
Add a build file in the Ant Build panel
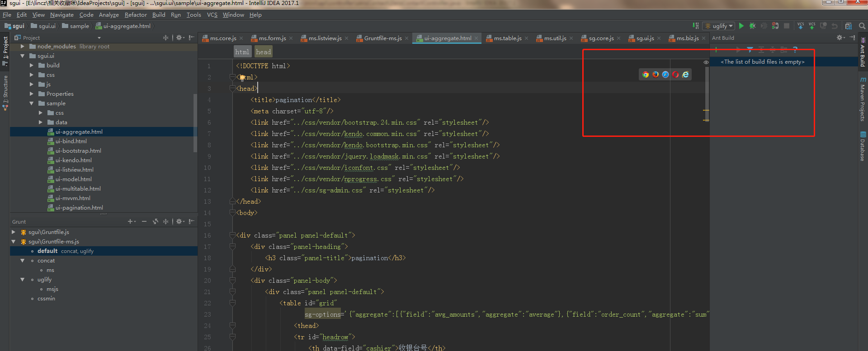(x=716, y=50)
